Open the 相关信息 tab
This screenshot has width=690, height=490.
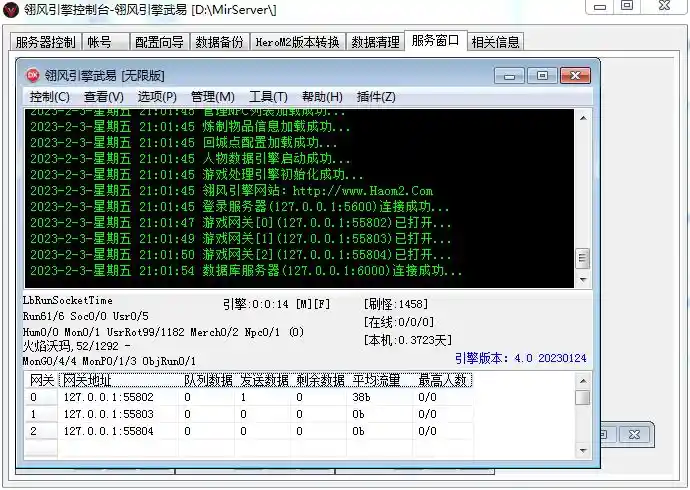pyautogui.click(x=495, y=42)
